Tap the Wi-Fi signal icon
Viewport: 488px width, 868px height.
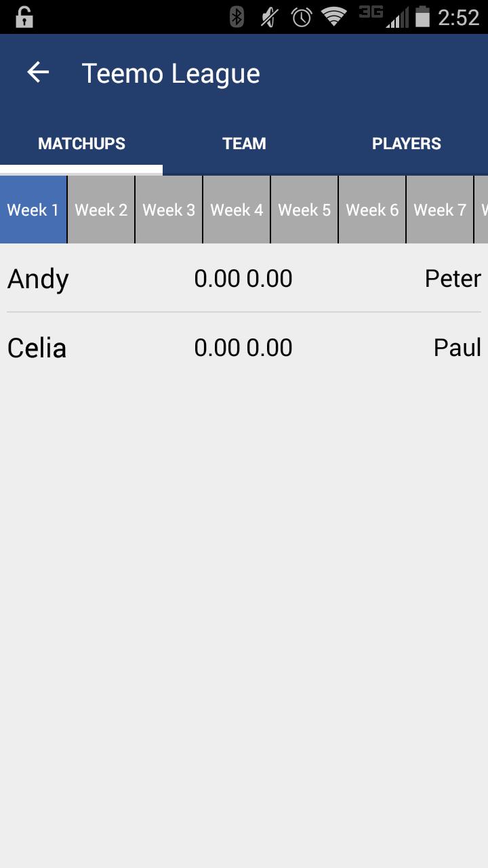333,17
